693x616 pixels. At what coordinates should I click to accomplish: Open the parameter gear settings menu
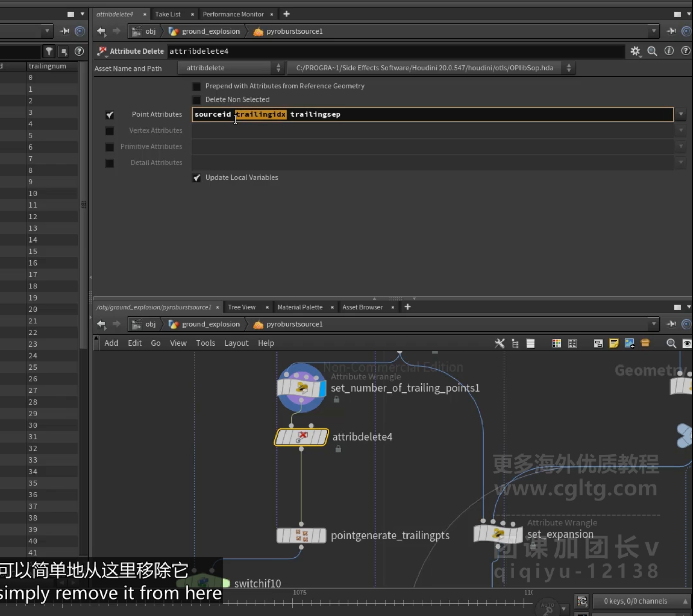click(635, 51)
